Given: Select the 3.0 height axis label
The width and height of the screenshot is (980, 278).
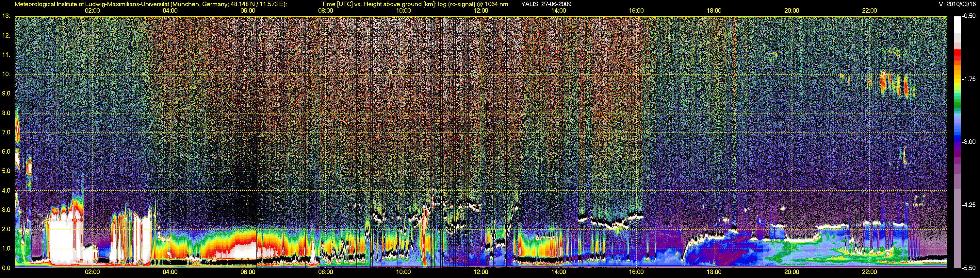Looking at the screenshot, I should point(6,210).
